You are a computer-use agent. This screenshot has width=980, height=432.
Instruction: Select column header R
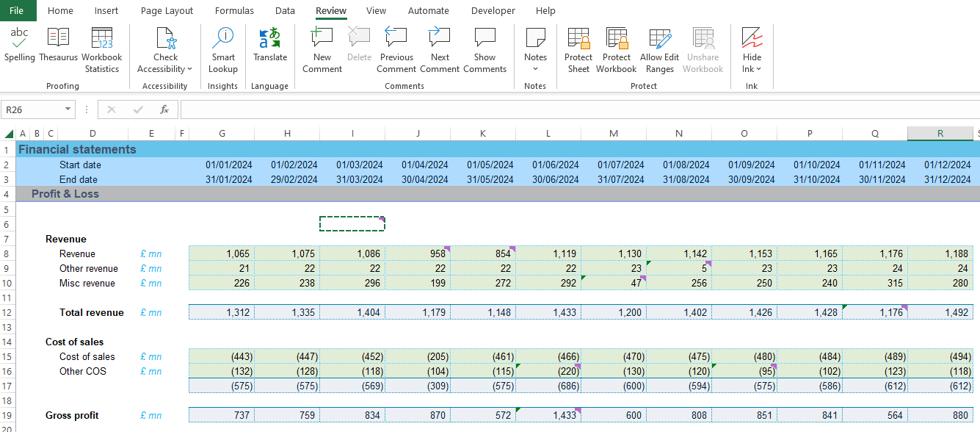pos(940,133)
